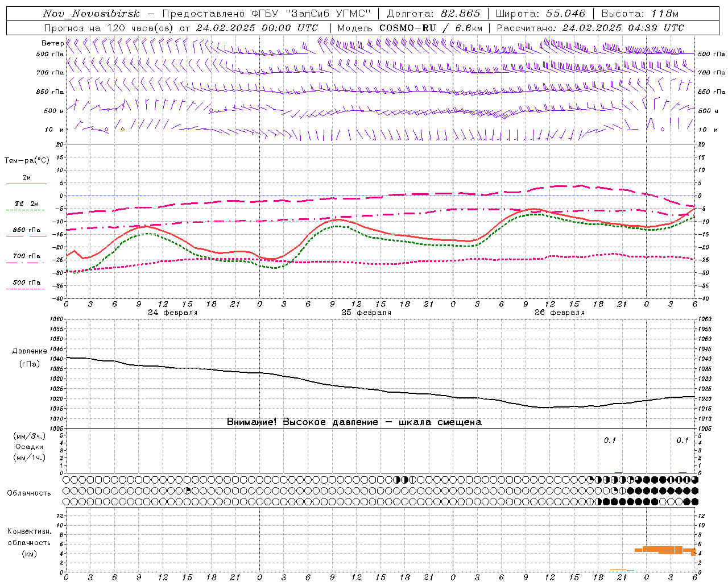Select the model name "COSMO-RU / 6.6км"
The width and height of the screenshot is (728, 582).
(431, 28)
